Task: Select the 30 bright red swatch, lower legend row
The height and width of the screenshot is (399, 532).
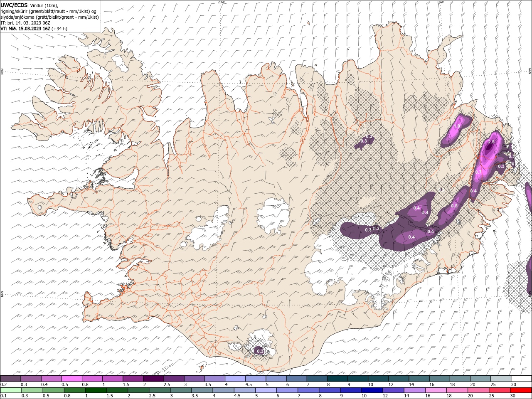Action: [x=520, y=390]
